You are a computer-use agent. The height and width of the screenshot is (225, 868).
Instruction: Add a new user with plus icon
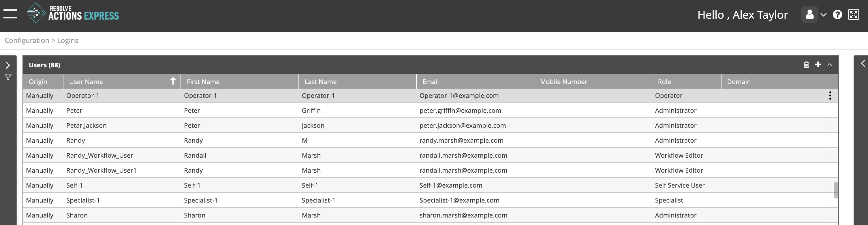click(818, 64)
